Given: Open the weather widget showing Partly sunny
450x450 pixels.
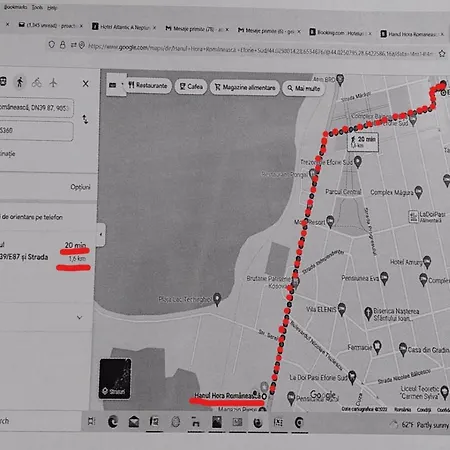Looking at the screenshot, I should tap(420, 425).
